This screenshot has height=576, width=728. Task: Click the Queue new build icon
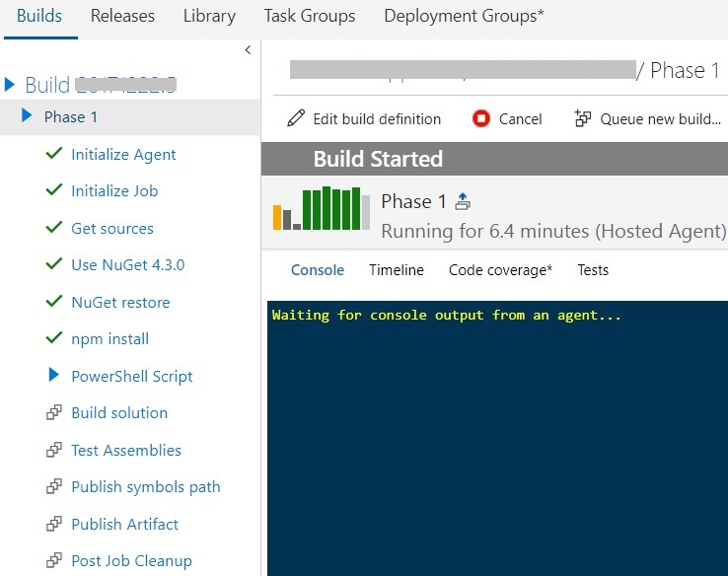583,118
